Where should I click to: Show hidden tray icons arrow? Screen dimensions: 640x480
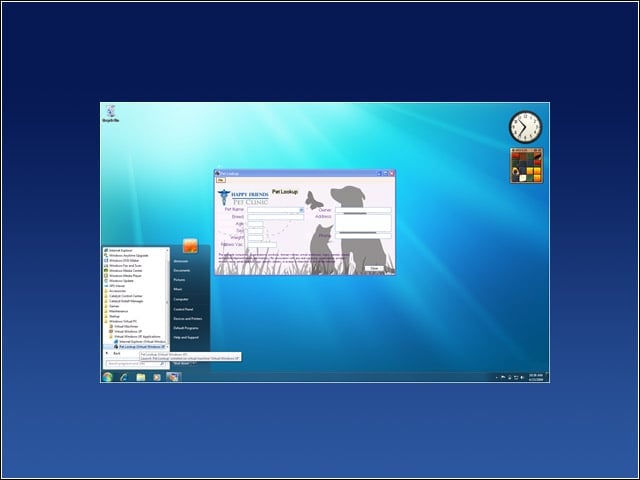tap(497, 378)
